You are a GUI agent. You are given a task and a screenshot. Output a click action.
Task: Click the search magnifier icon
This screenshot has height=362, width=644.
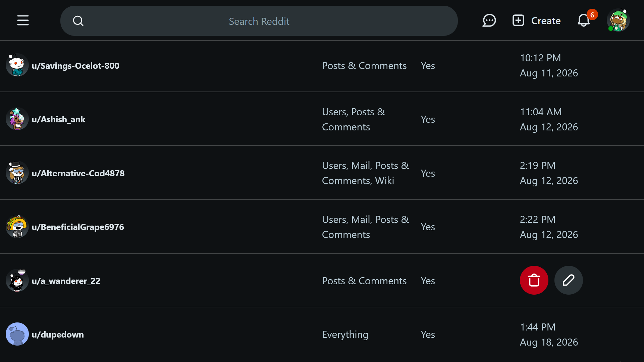[x=78, y=21]
